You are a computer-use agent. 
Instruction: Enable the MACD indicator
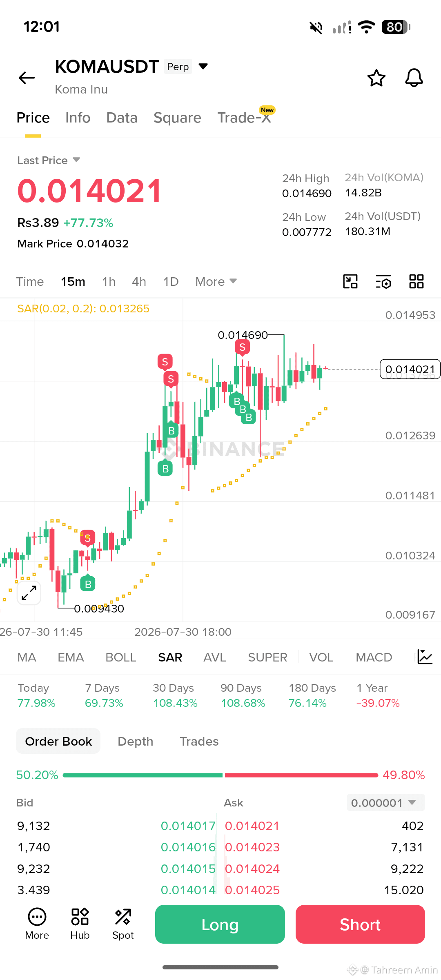coord(374,657)
